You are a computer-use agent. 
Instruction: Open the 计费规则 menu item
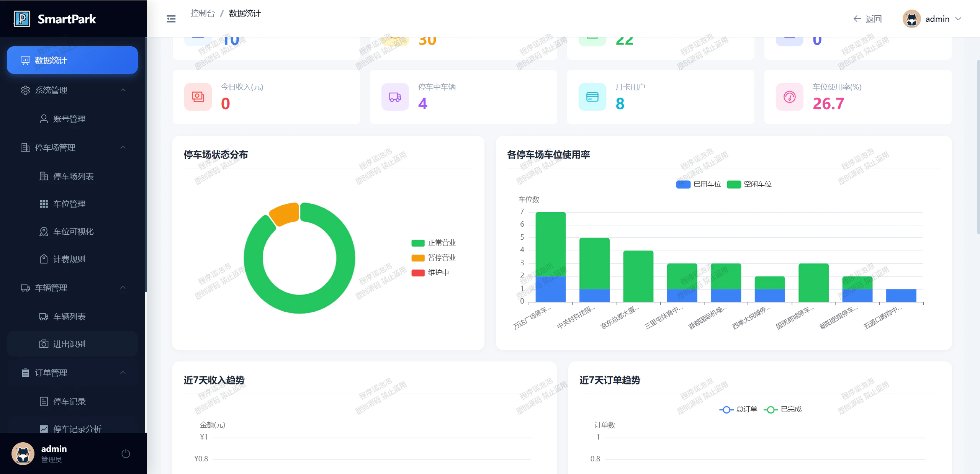[72, 259]
